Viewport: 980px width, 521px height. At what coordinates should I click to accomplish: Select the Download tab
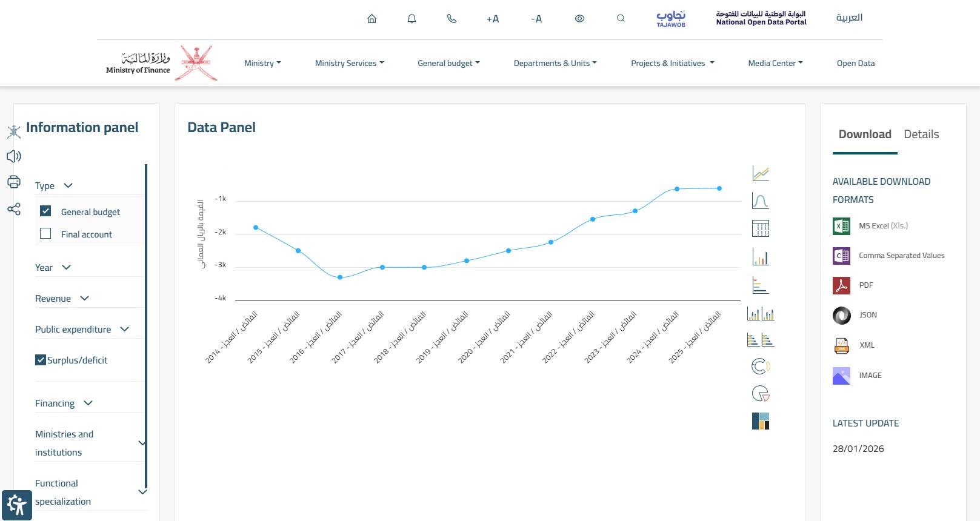865,134
